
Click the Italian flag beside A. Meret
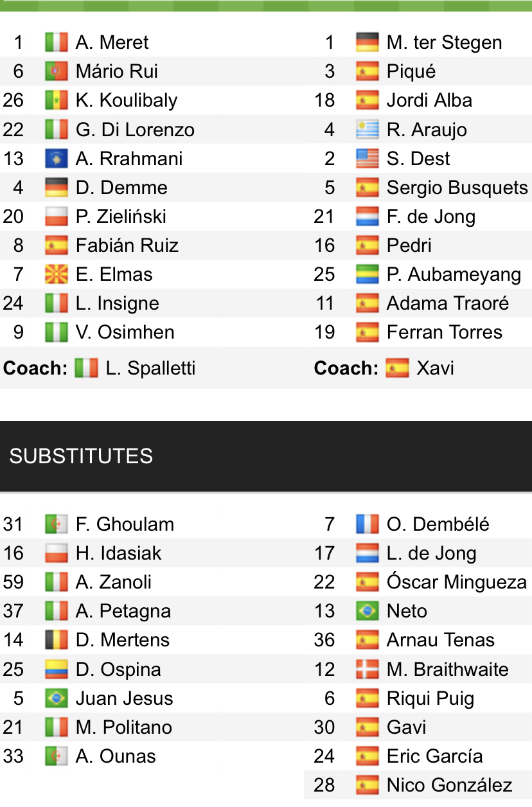click(x=57, y=42)
